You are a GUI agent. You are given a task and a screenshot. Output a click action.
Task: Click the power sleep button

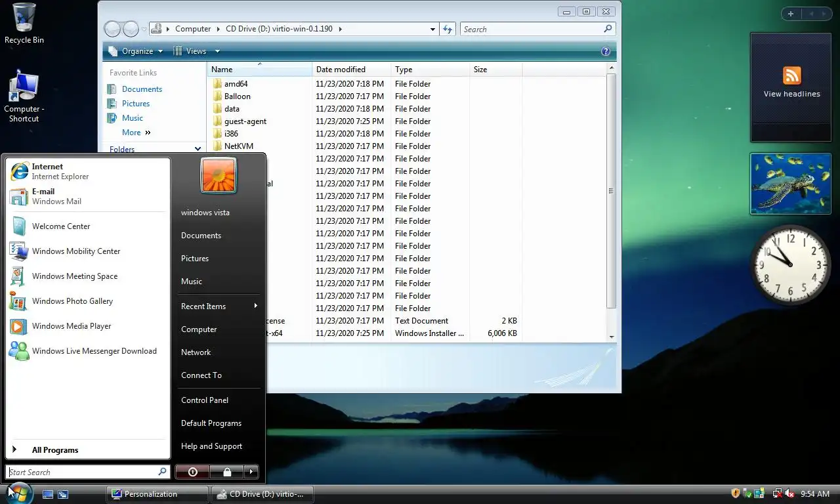pos(192,472)
